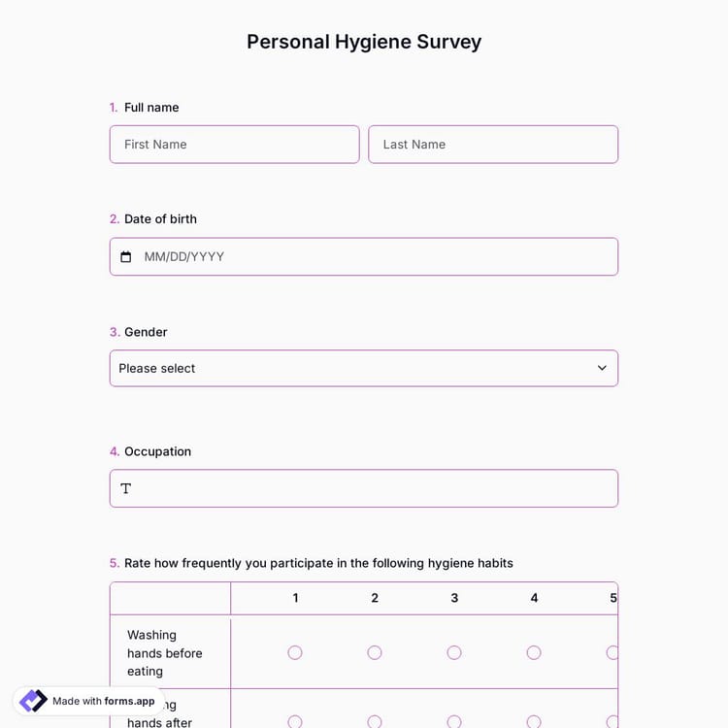728x728 pixels.
Task: Type in the First Name field
Action: [x=234, y=145]
